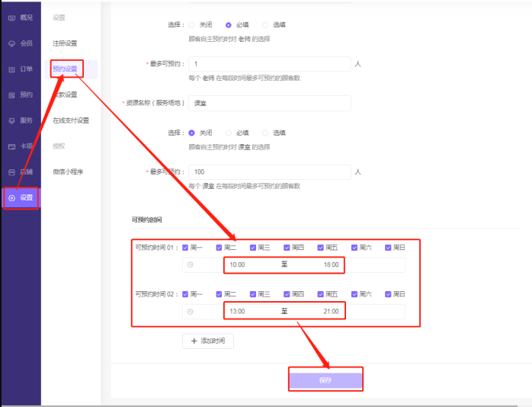Click the 保存 save button
Image resolution: width=532 pixels, height=407 pixels.
pos(325,380)
